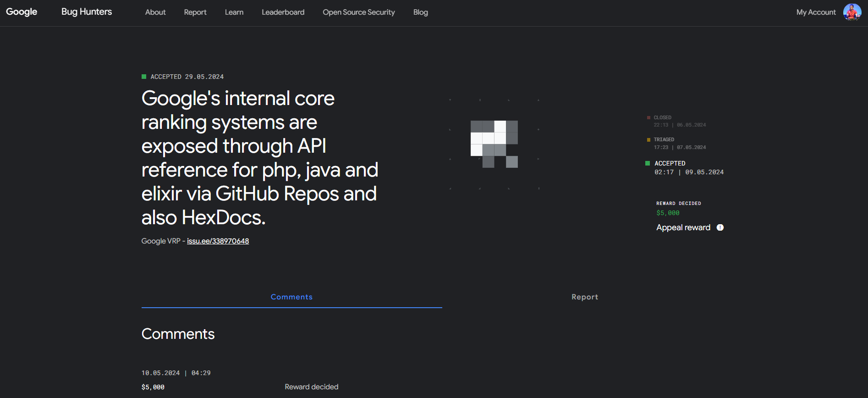
Task: Open issu.ee/338970648 issue link
Action: tap(218, 241)
